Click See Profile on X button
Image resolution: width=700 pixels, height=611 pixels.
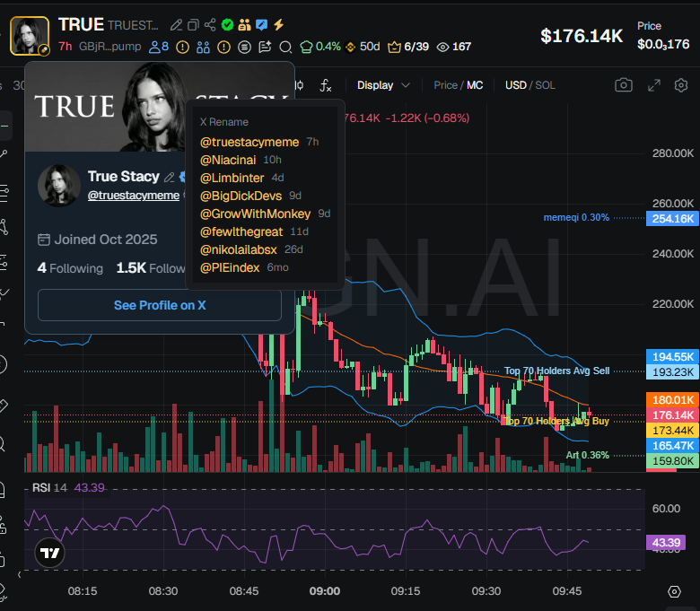160,305
